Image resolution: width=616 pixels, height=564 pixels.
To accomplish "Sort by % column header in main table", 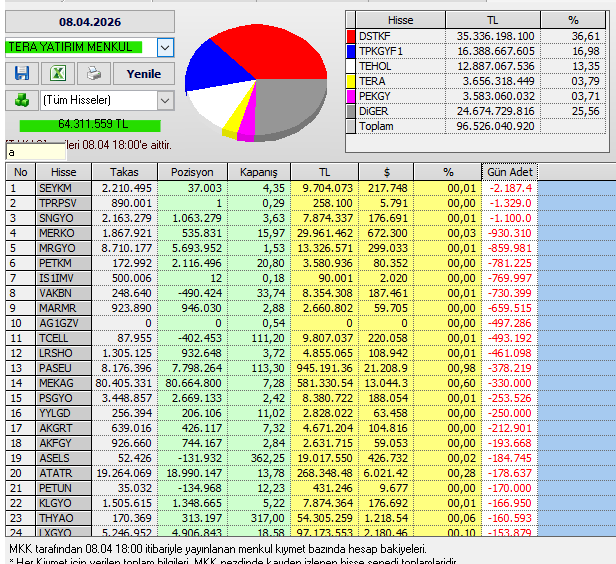I will click(448, 172).
